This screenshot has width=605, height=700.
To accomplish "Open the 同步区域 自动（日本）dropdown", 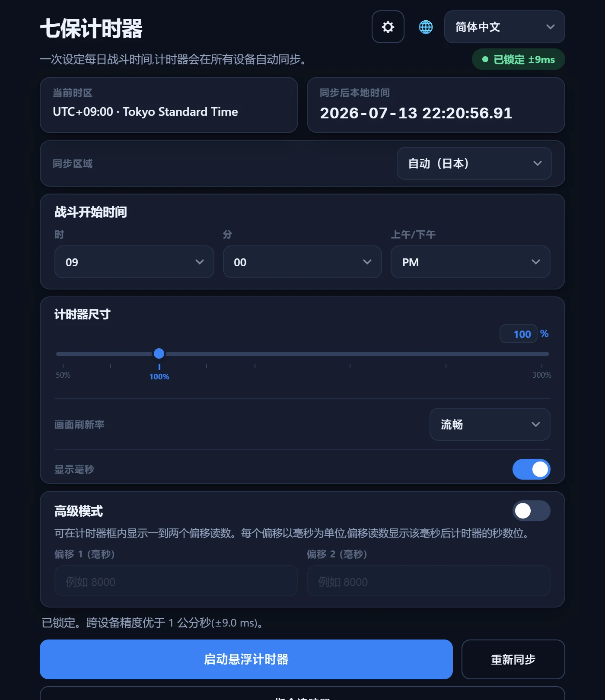I will point(474,163).
